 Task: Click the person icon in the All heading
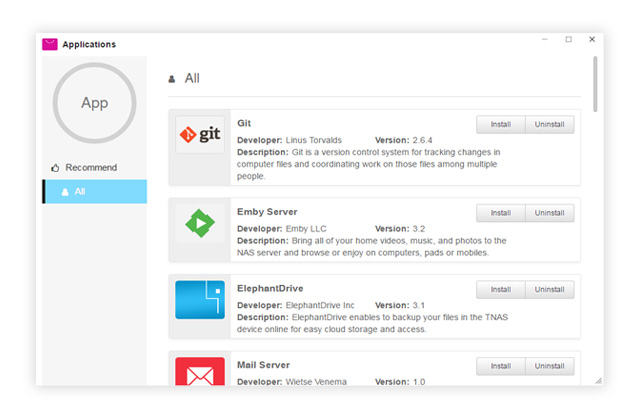172,79
